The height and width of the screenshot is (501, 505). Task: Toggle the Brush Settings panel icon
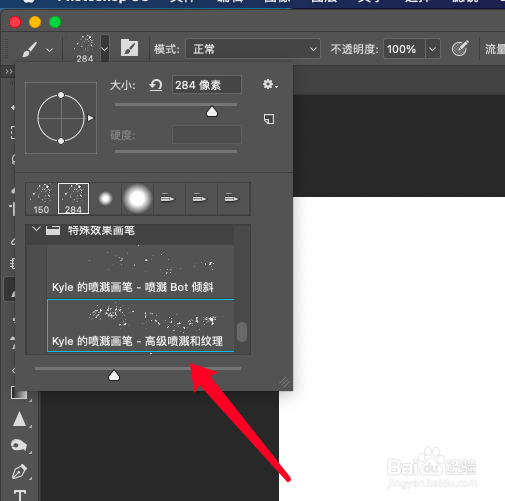[x=129, y=48]
